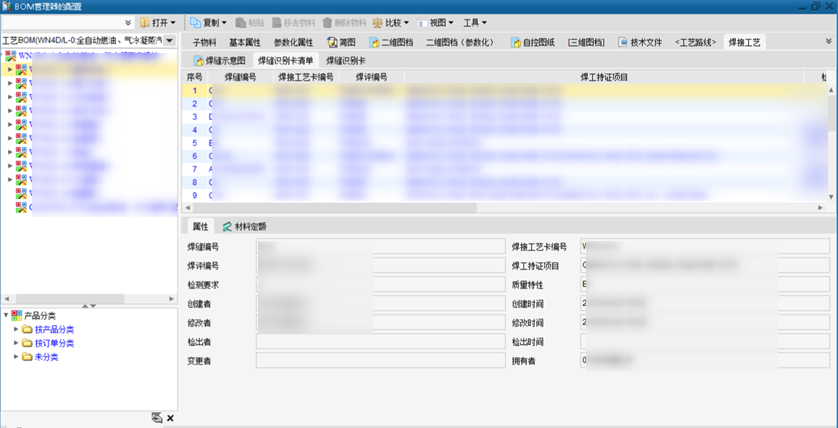Select the 焊接工艺 tab
The width and height of the screenshot is (838, 428).
(x=744, y=42)
